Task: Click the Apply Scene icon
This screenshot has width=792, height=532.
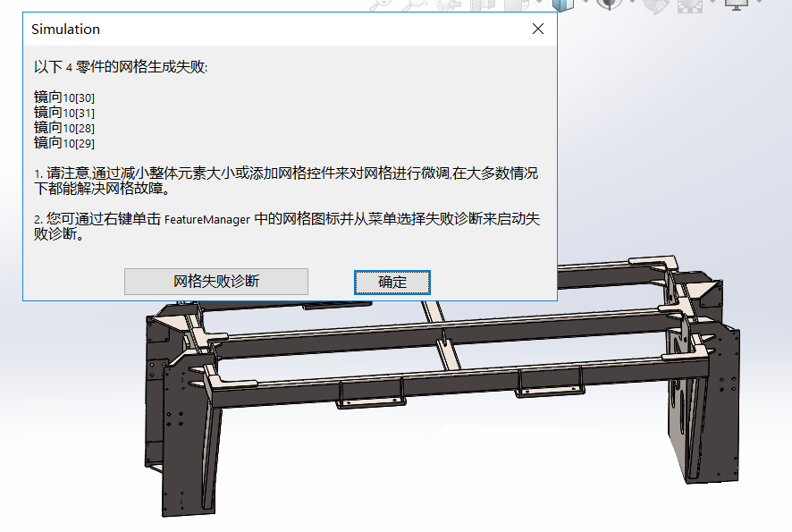Action: click(690, 5)
